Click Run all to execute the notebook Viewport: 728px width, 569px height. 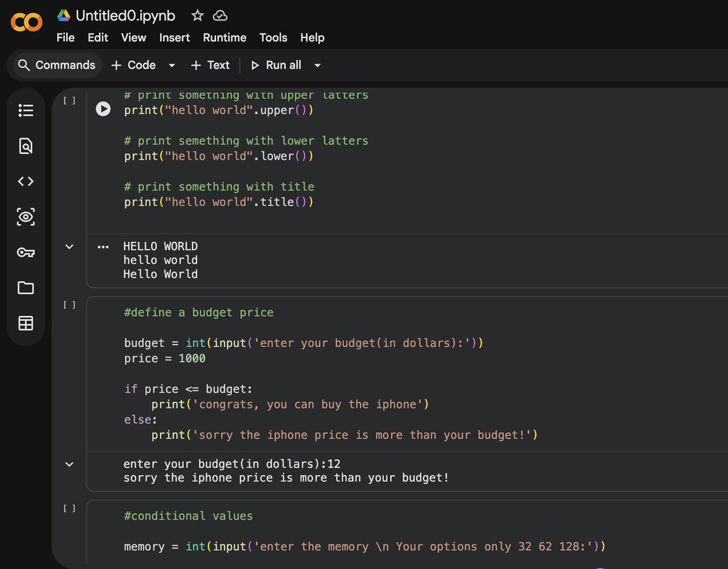click(x=276, y=65)
